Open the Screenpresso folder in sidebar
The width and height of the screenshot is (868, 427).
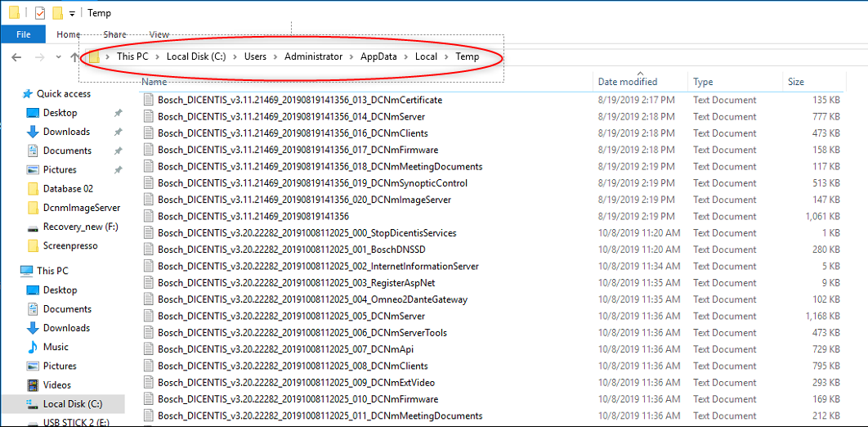[68, 245]
